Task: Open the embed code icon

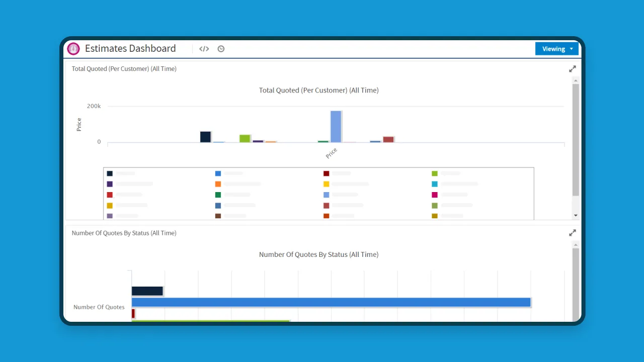Action: pos(204,49)
